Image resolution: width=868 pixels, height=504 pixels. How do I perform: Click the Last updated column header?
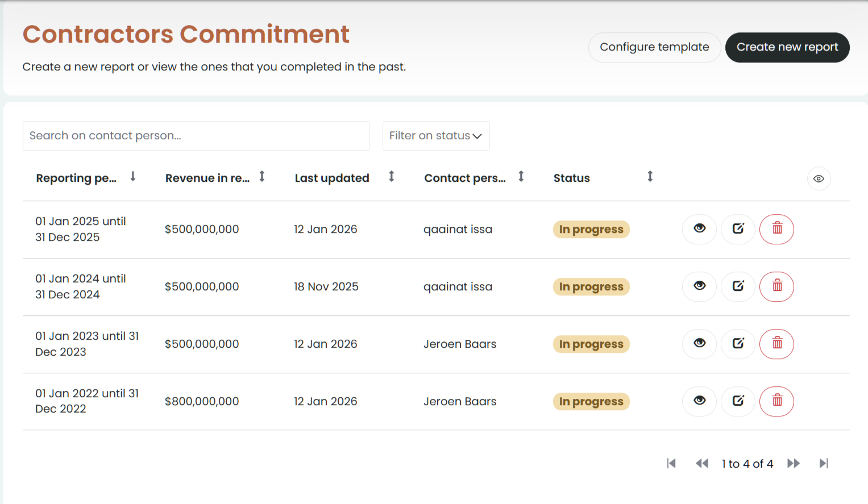coord(332,178)
